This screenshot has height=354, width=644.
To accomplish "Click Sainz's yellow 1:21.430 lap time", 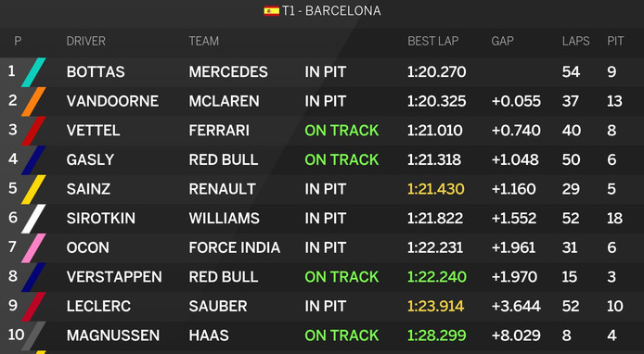I will pyautogui.click(x=436, y=189).
